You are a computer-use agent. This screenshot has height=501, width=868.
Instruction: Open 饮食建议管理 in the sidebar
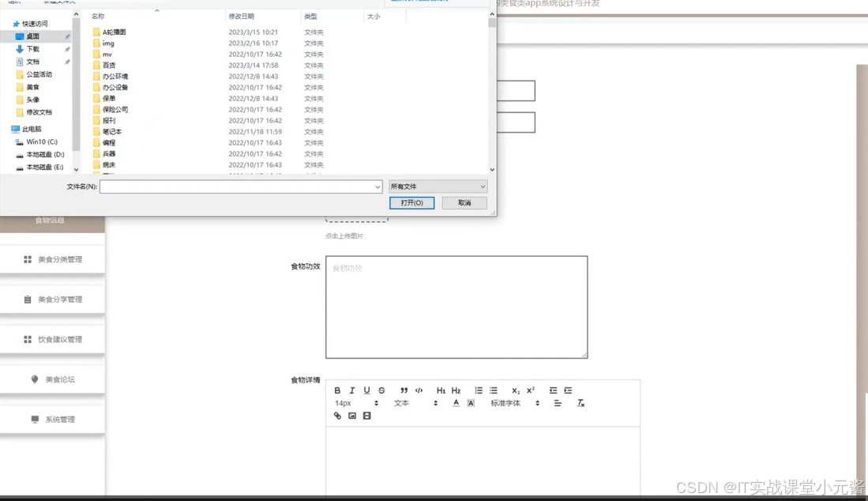53,339
